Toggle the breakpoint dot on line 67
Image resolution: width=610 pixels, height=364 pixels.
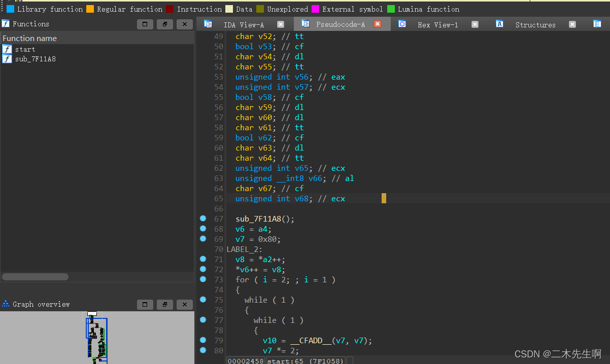coord(202,219)
